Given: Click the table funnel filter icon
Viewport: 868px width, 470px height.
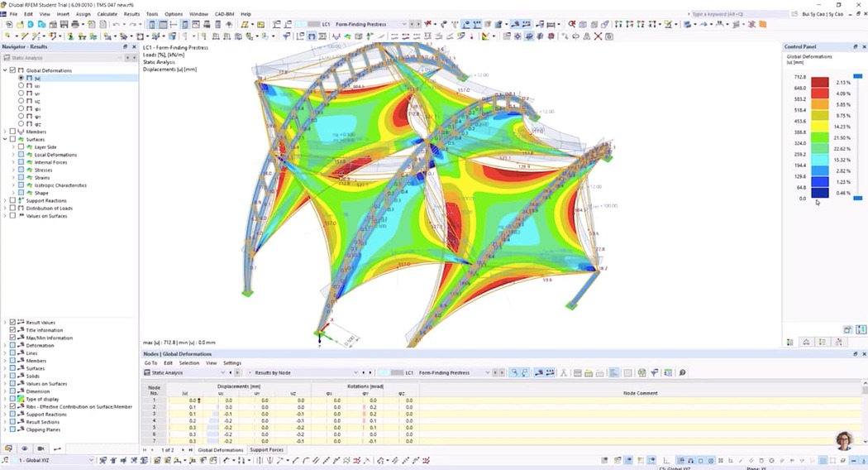Looking at the screenshot, I should tap(655, 373).
